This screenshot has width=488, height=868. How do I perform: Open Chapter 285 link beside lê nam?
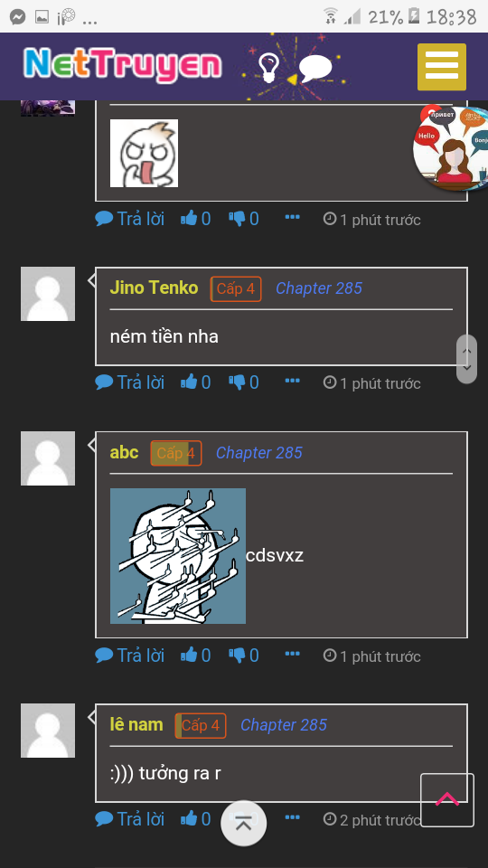tap(283, 725)
